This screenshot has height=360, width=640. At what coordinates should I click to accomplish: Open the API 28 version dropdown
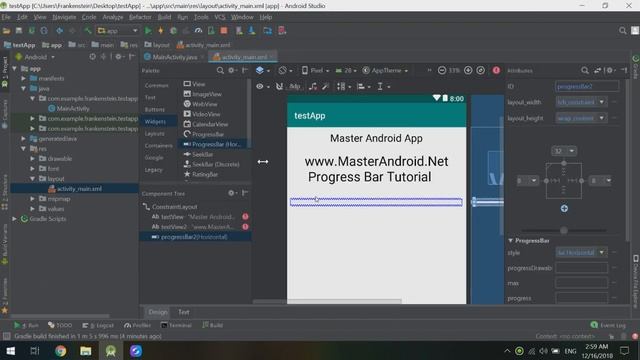[x=346, y=70]
